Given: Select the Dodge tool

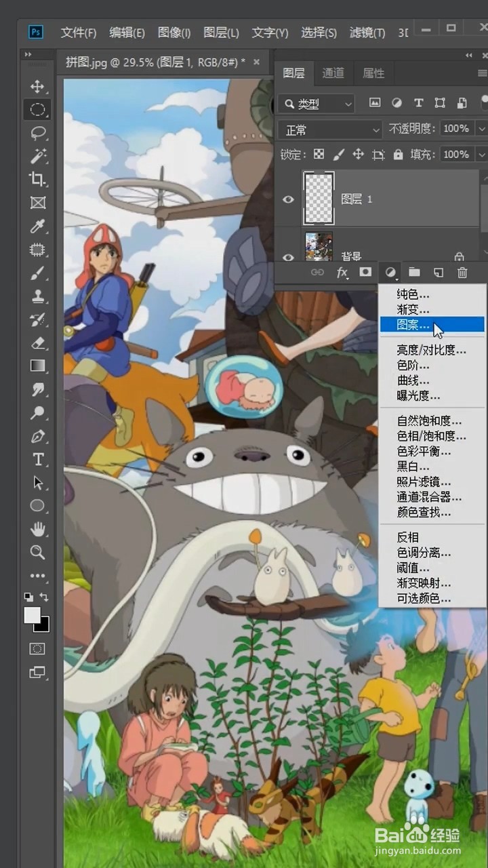Looking at the screenshot, I should 37,413.
